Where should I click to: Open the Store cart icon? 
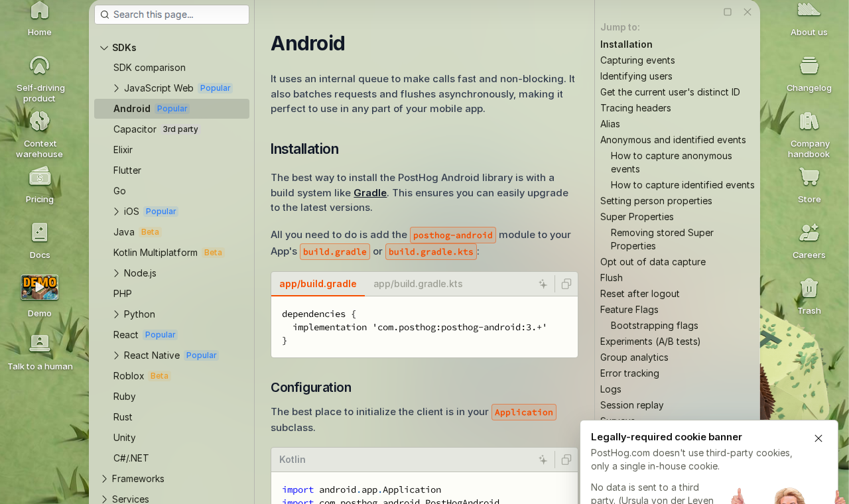pos(809,177)
